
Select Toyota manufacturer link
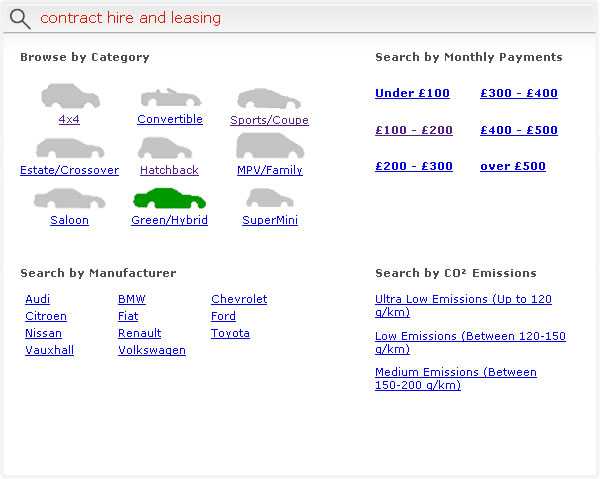click(230, 333)
